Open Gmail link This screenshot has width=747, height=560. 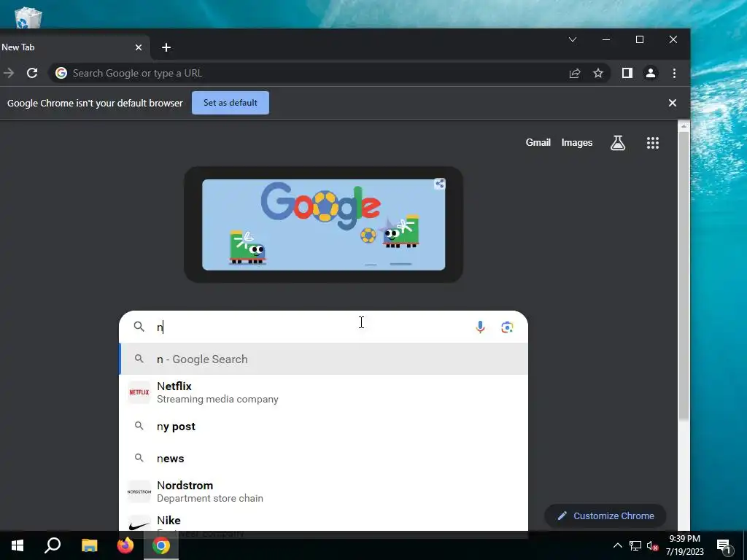(538, 142)
